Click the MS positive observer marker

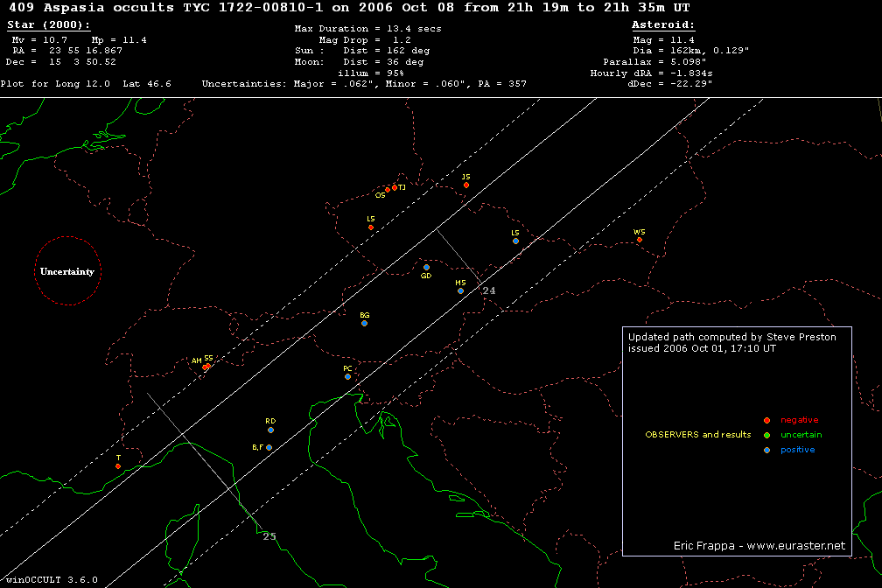pos(460,290)
